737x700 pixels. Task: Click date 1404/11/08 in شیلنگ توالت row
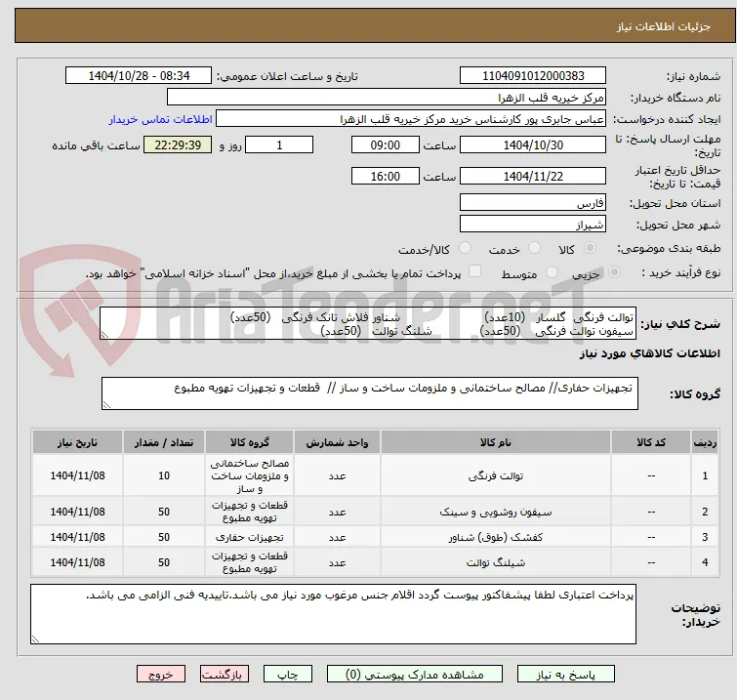click(77, 562)
